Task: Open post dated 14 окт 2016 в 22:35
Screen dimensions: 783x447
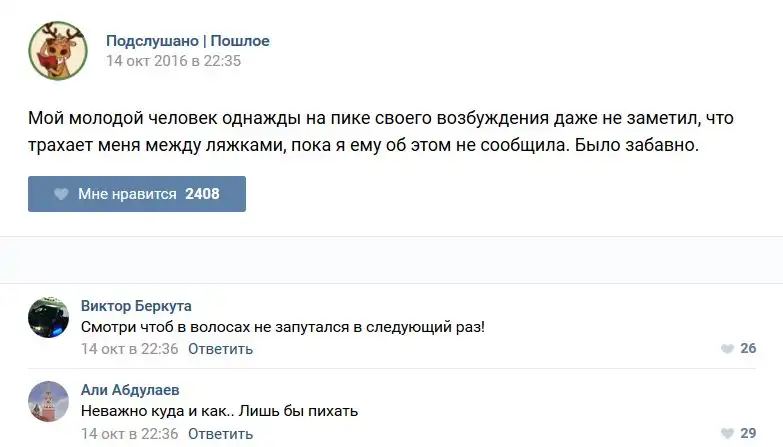Action: coord(174,61)
